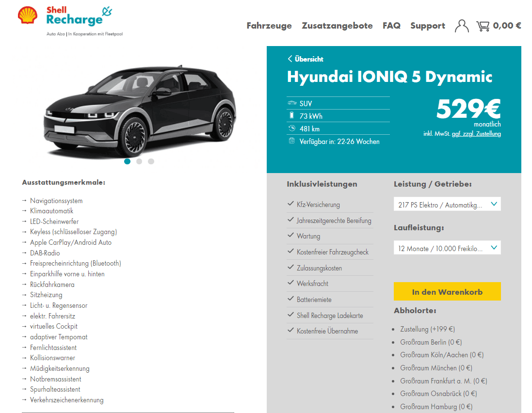Click the Rückfahrkamera feature
This screenshot has height=413, width=532.
click(52, 285)
